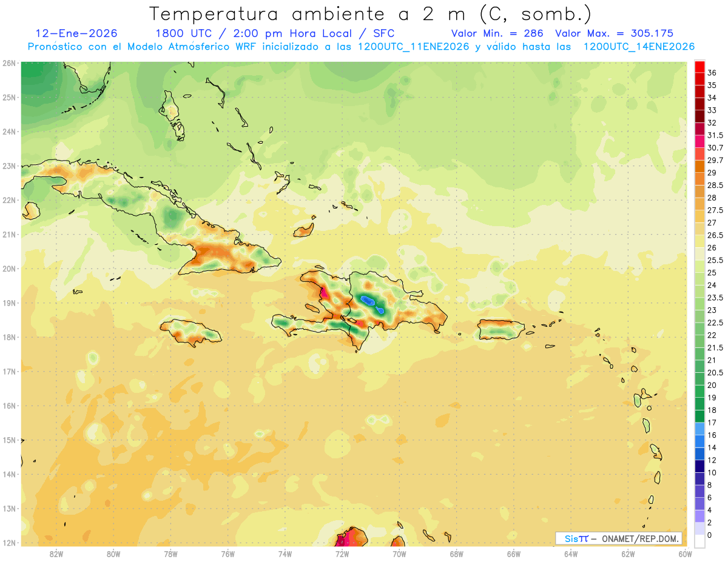Click the "66W" longitude axis label
728x562 pixels.
[x=514, y=554]
